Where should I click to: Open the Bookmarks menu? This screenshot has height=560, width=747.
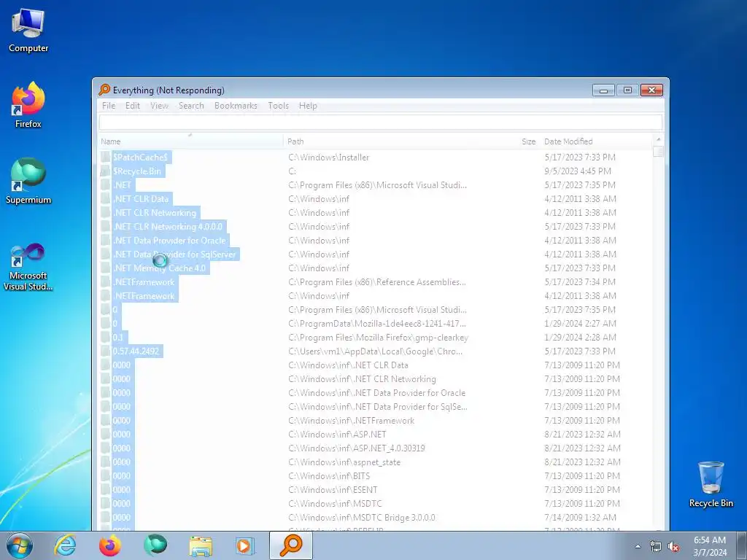(x=236, y=106)
